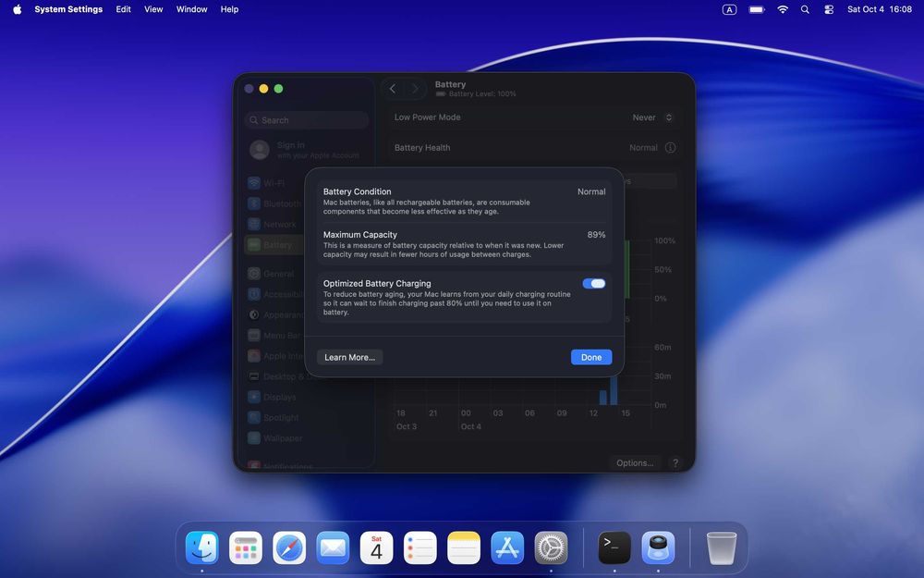Go back with the settings back chevron
The image size is (924, 578).
[x=393, y=89]
